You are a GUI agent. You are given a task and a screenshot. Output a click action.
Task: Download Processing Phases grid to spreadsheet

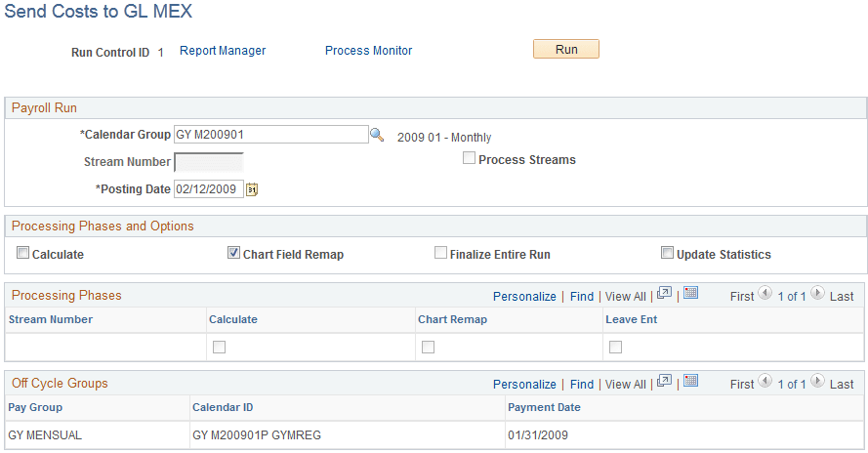690,293
